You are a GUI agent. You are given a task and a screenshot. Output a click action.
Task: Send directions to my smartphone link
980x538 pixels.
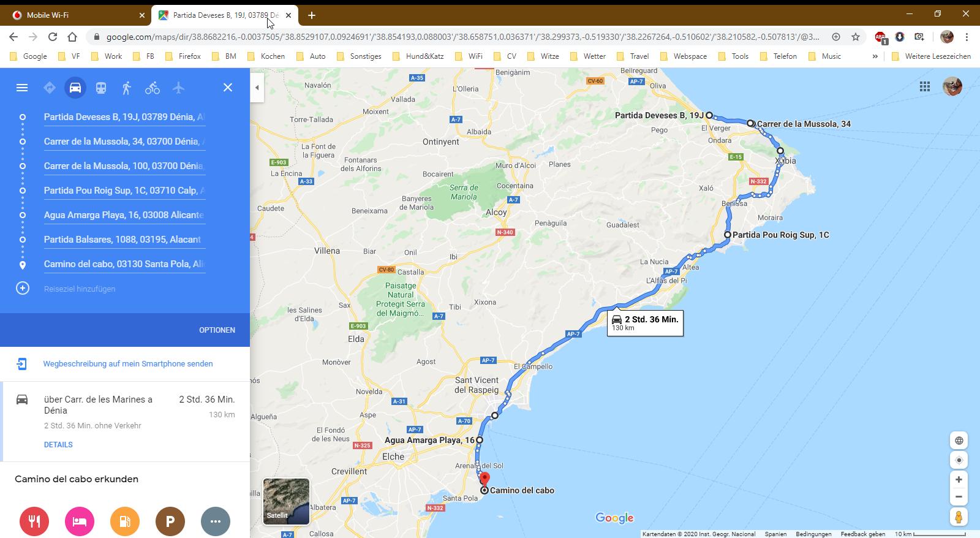click(x=128, y=363)
